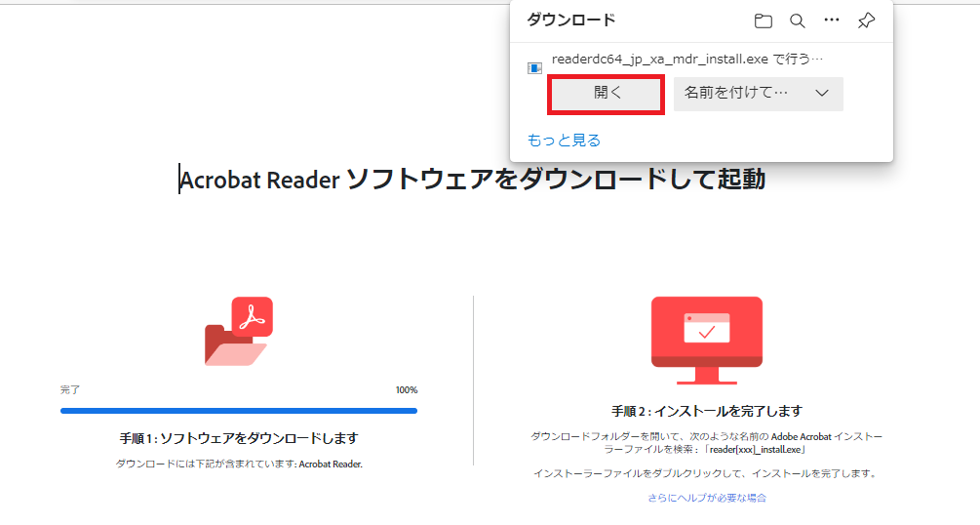Expand the dropdown arrow beside 名前を付けて
Screen dimensions: 980x525
click(x=821, y=94)
